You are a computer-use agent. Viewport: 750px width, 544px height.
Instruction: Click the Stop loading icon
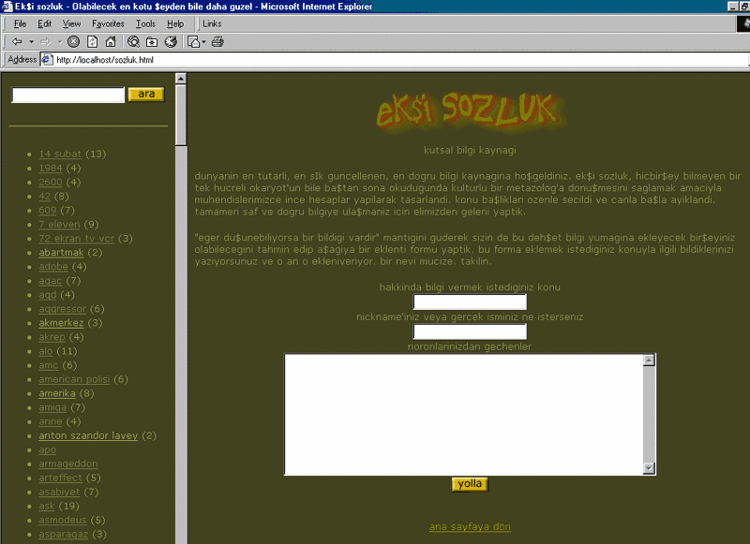74,42
